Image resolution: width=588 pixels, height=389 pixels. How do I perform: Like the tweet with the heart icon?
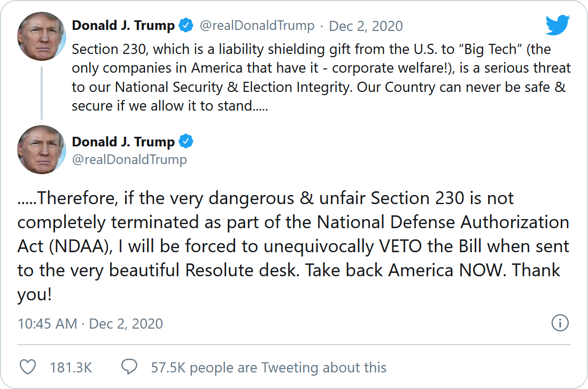tap(27, 367)
